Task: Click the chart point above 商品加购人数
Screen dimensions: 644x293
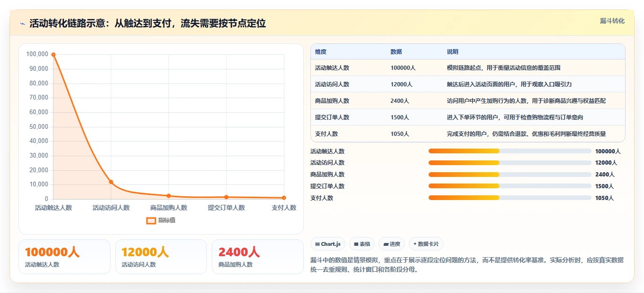Action: point(169,196)
